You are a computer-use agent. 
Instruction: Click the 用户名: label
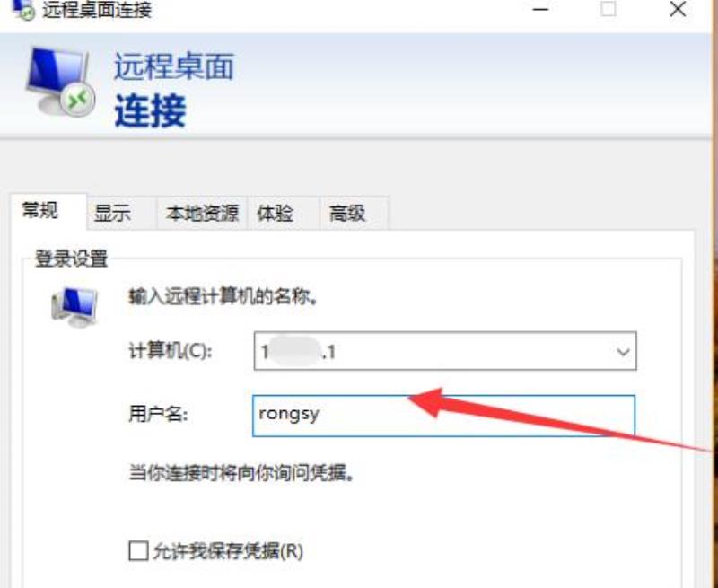pos(159,415)
